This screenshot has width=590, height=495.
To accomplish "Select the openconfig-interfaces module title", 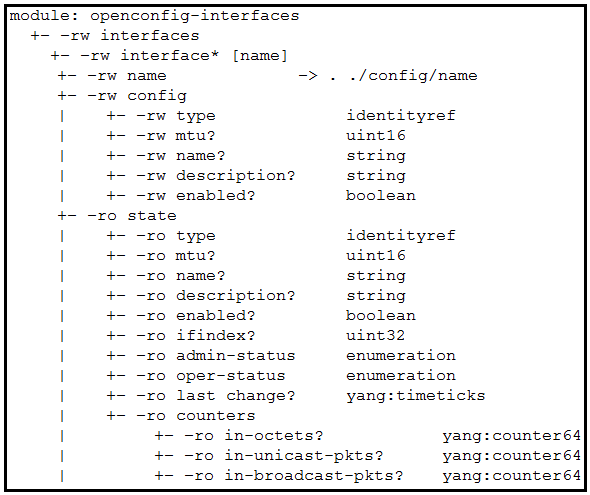I will point(154,16).
